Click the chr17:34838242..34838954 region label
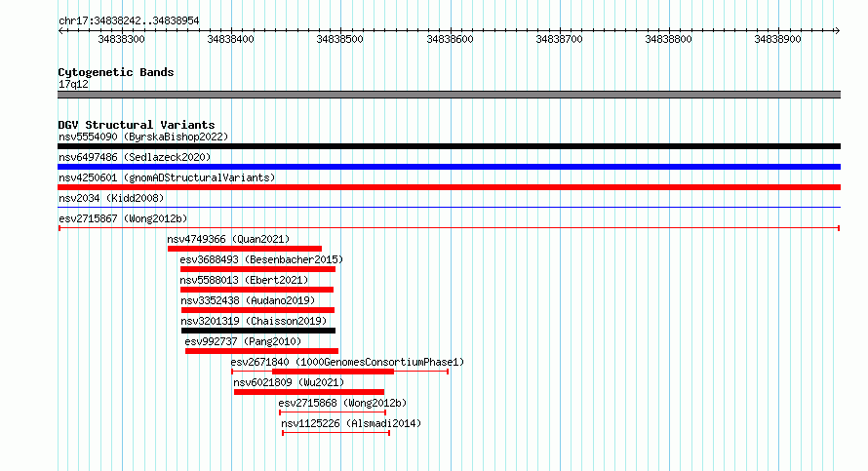The width and height of the screenshot is (868, 471). 129,21
